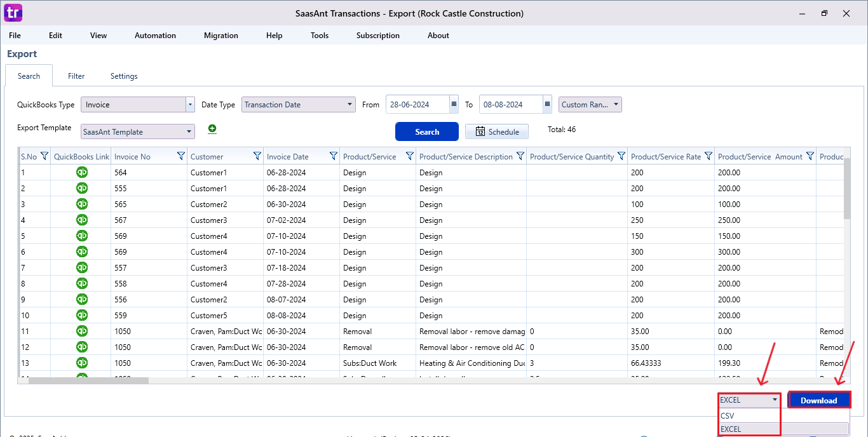Filter the Product/Service Rate column
The image size is (868, 437).
point(709,156)
